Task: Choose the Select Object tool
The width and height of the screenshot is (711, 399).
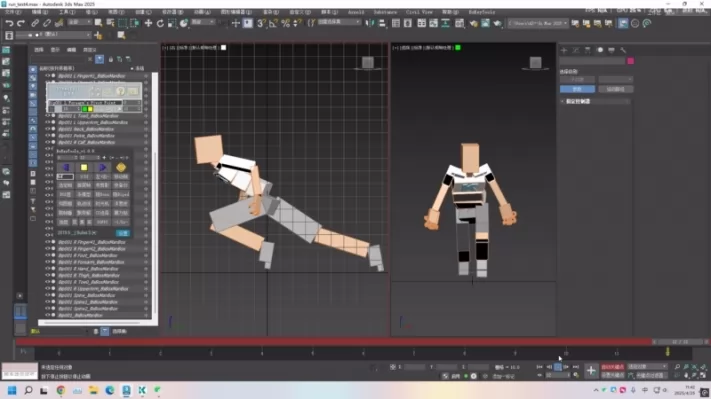Action: click(98, 23)
